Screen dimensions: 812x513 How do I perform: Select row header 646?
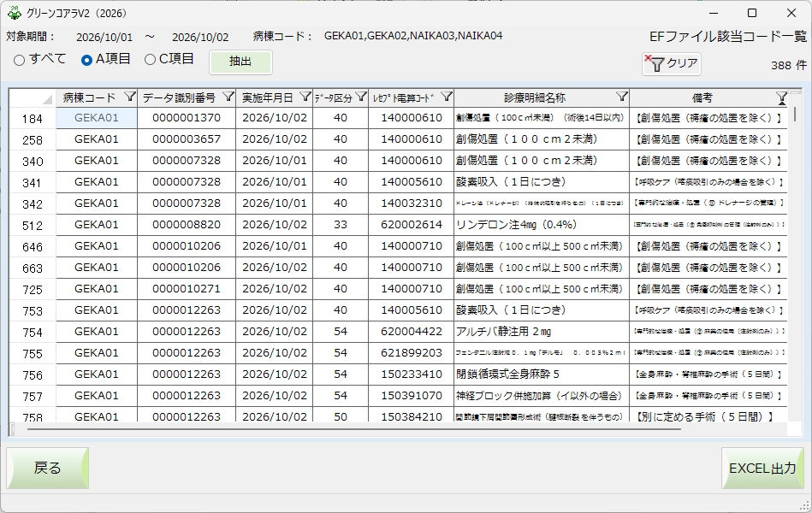33,247
